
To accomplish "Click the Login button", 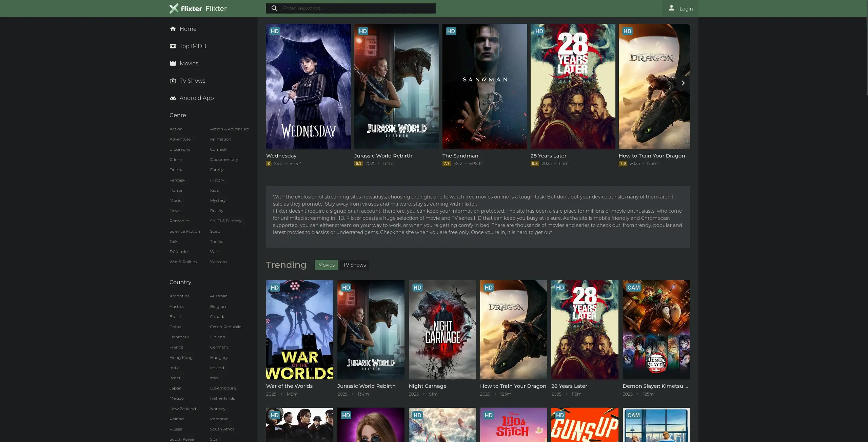I will (x=680, y=8).
